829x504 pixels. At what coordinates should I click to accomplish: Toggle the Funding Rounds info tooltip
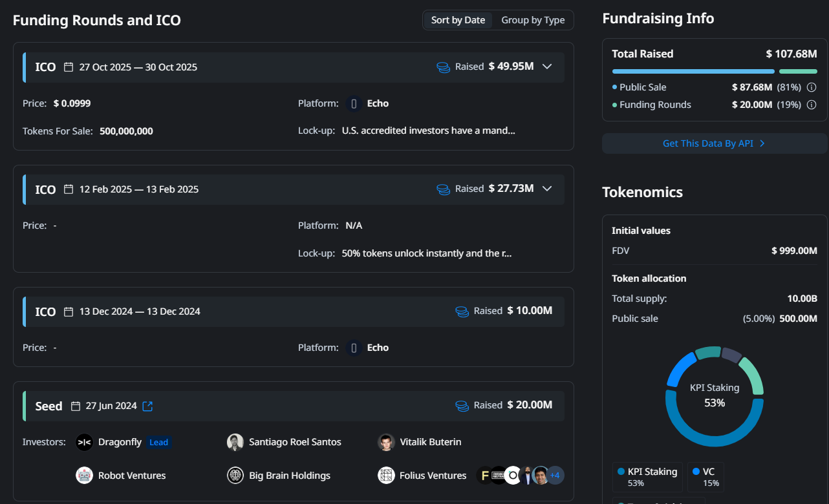point(812,104)
